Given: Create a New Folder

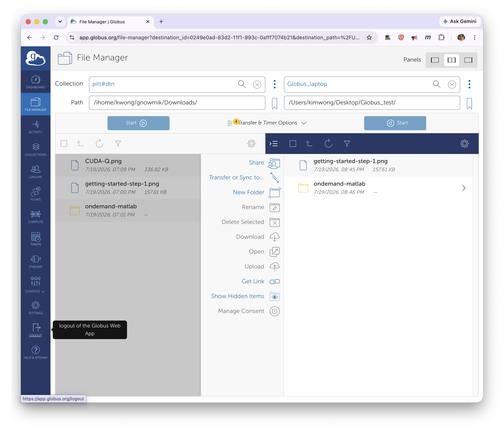Looking at the screenshot, I should pyautogui.click(x=257, y=192).
